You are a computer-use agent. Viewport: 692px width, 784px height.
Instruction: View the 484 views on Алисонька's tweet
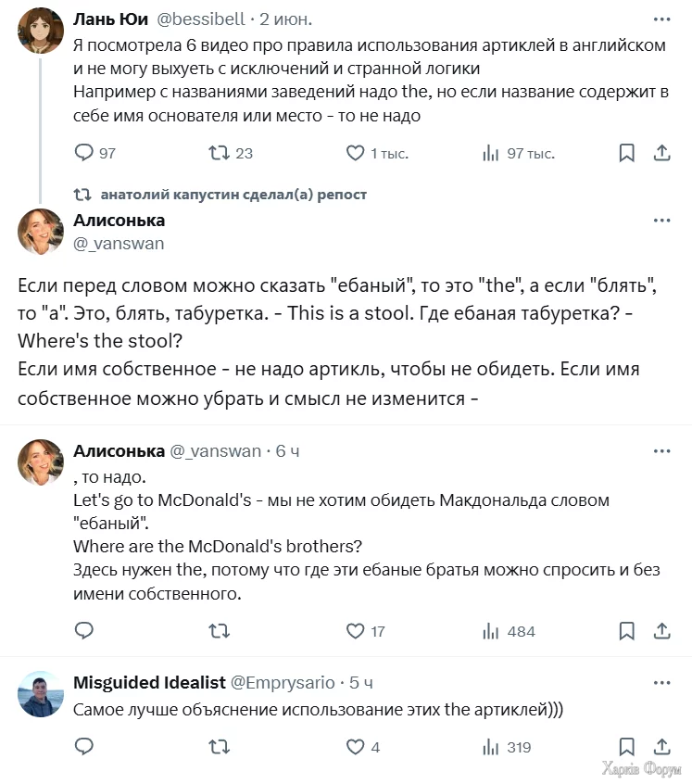click(491, 631)
